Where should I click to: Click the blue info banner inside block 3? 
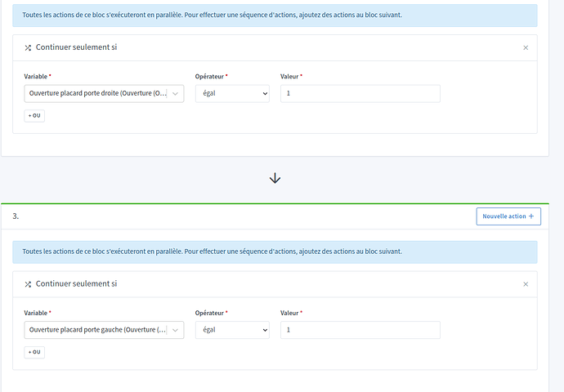tap(275, 252)
